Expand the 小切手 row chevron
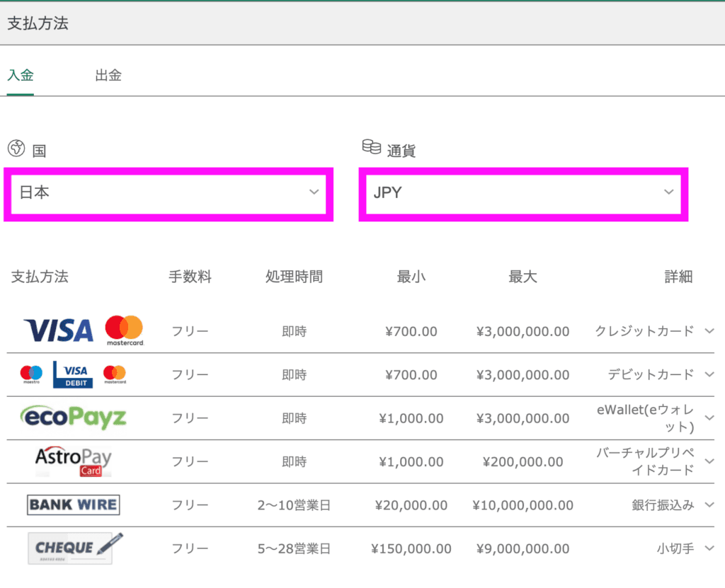 [709, 548]
